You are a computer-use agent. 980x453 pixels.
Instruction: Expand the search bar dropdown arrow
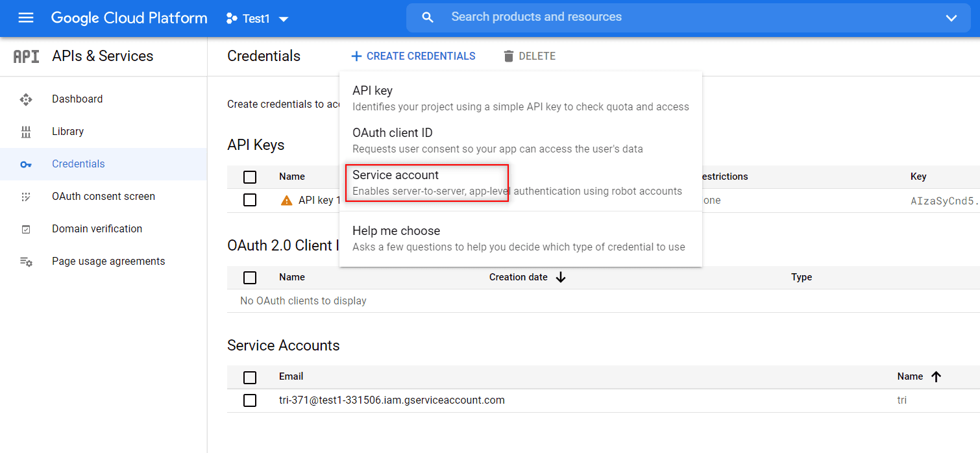pos(951,18)
